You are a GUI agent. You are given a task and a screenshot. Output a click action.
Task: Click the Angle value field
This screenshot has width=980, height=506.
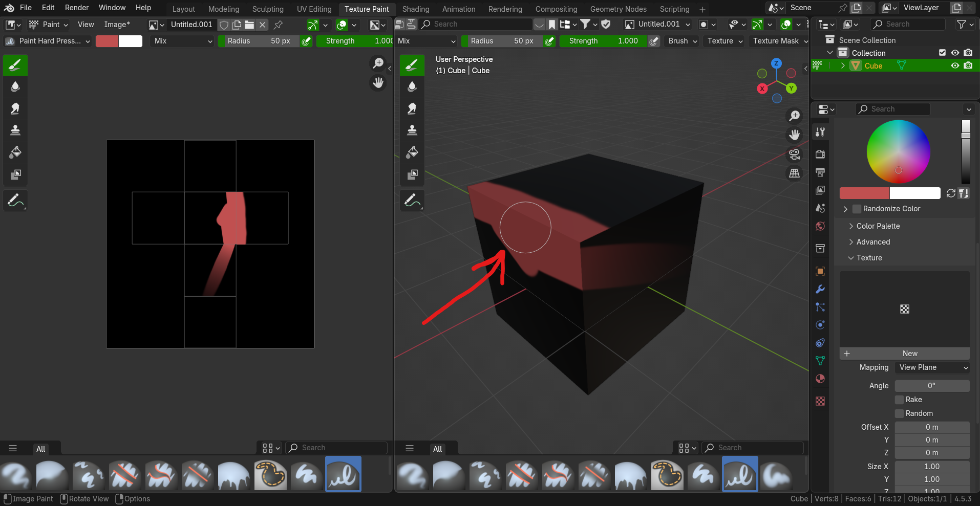932,386
